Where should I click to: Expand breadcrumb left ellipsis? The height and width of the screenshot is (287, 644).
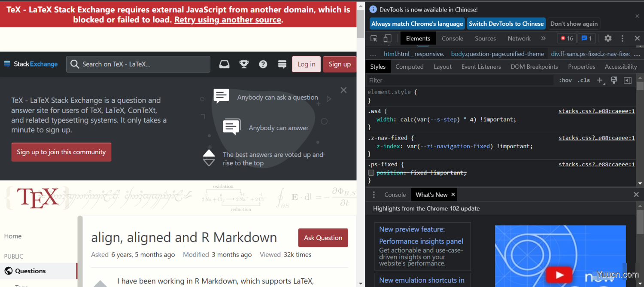pos(373,54)
